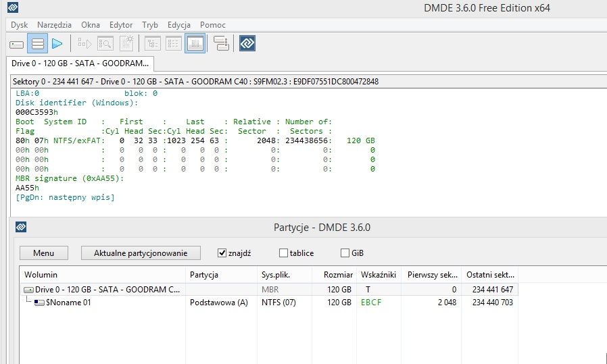Screen dimensions: 607x364
Task: Click the greyed cluster-map arrow toolbar icon
Action: coord(84,43)
